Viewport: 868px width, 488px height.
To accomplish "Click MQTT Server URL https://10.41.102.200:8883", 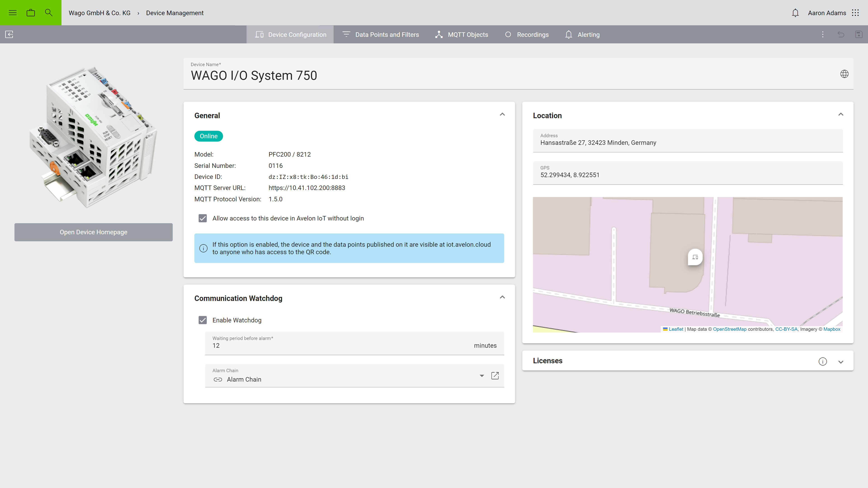I will coord(307,188).
